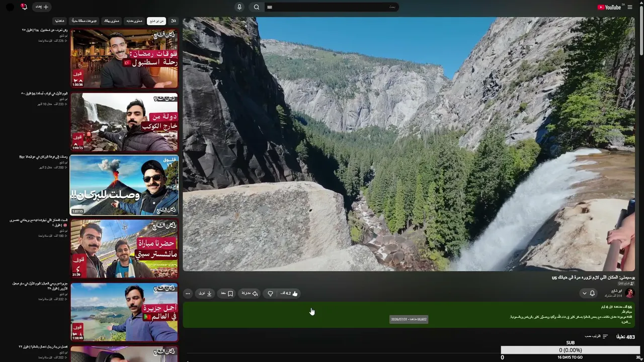The image size is (644, 362).
Task: Click the Manchester City video title text
Action: coord(38,223)
